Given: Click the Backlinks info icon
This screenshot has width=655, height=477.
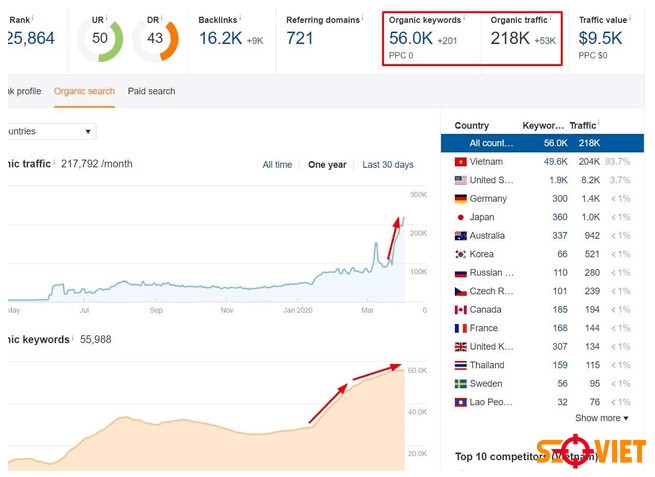Looking at the screenshot, I should click(x=240, y=18).
